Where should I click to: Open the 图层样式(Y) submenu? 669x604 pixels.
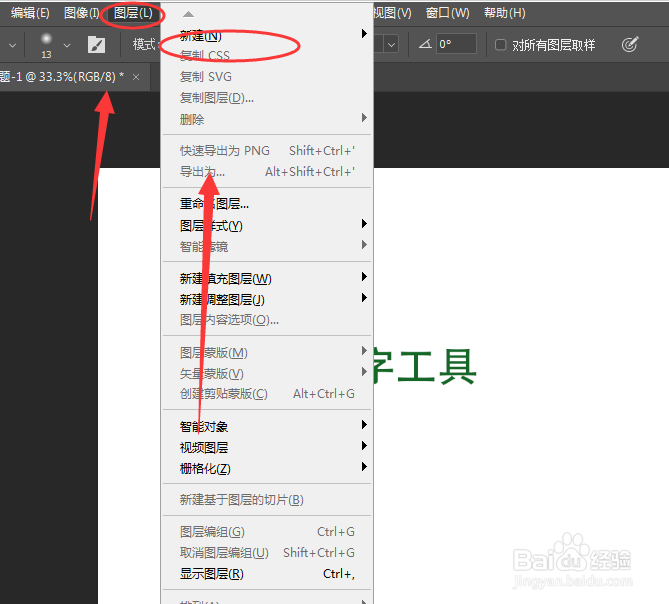coord(267,225)
